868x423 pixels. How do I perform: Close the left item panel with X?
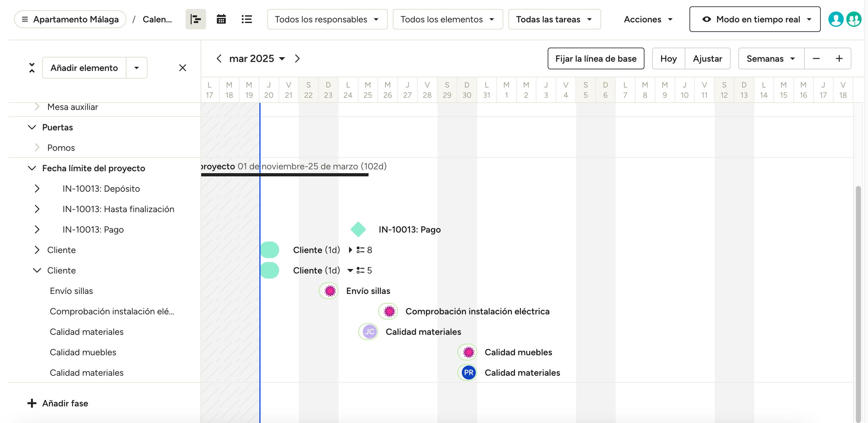tap(182, 68)
